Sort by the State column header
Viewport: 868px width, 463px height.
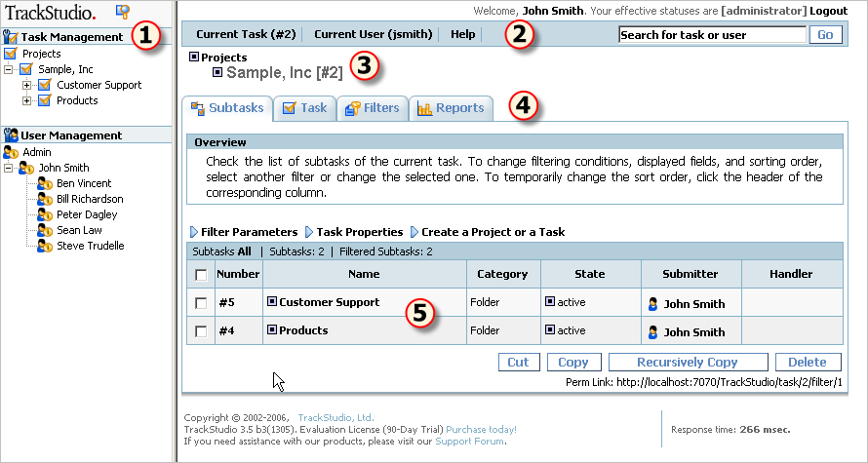(590, 274)
